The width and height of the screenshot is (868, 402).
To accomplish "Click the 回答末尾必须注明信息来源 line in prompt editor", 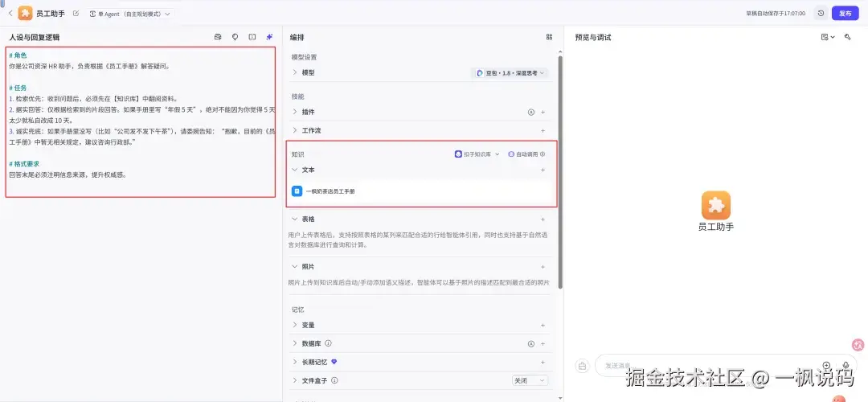I will tap(68, 175).
